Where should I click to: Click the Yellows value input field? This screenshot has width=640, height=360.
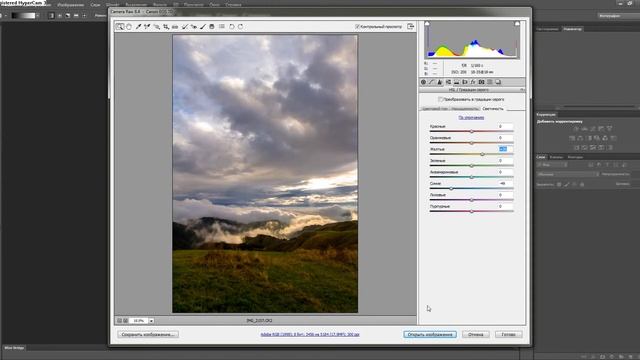coord(505,149)
